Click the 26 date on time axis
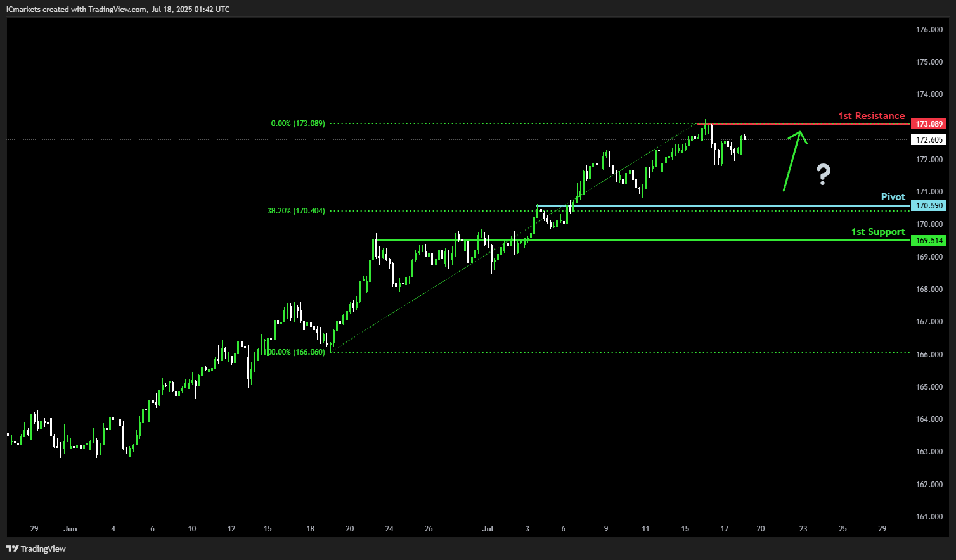 tap(429, 529)
